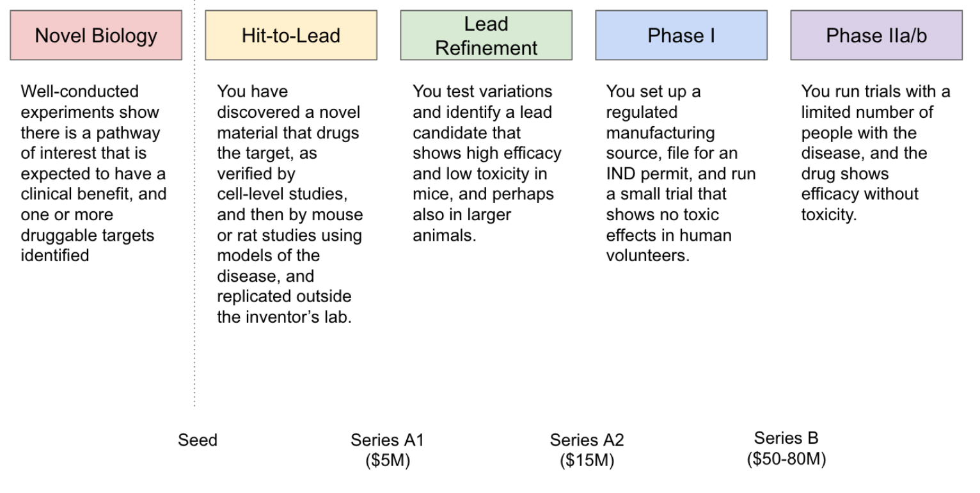Select the Hit-to-Lead description text
The image size is (980, 493).
coord(290,204)
